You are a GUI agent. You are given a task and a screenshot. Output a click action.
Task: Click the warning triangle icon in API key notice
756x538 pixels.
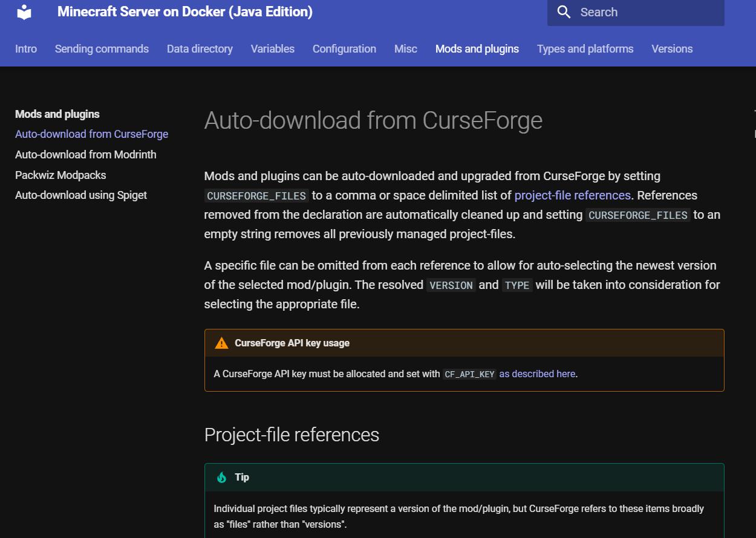tap(221, 343)
